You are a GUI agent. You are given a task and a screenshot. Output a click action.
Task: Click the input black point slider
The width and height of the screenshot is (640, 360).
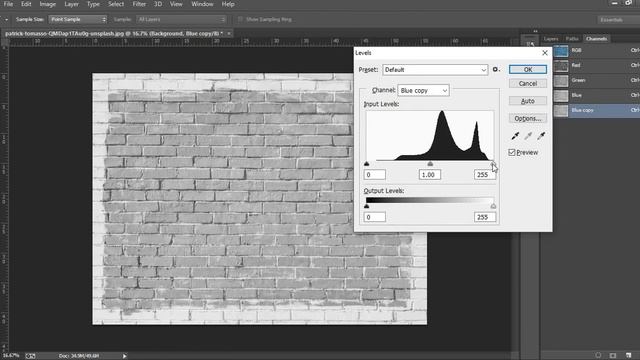tap(367, 164)
